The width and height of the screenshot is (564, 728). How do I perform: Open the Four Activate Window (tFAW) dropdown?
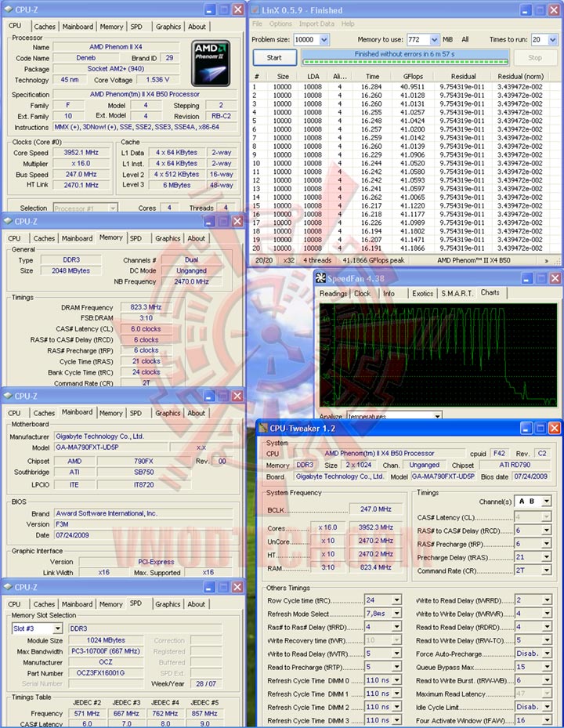tap(548, 720)
